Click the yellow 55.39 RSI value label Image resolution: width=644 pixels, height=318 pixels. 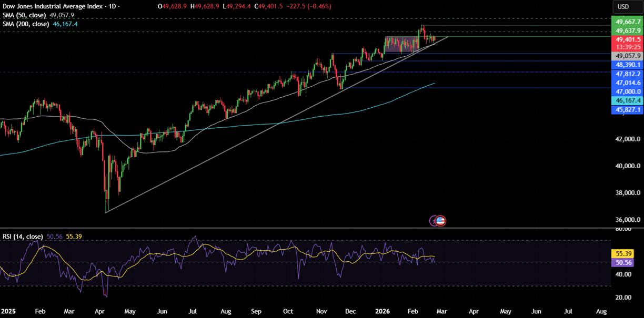tap(621, 253)
